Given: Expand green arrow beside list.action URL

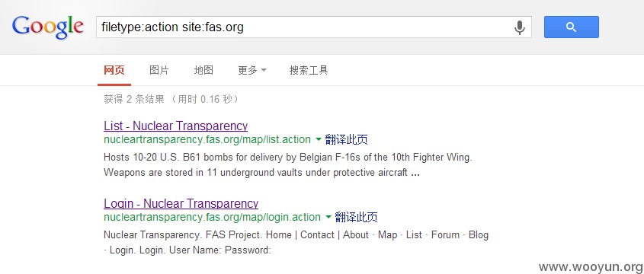Looking at the screenshot, I should pos(319,140).
